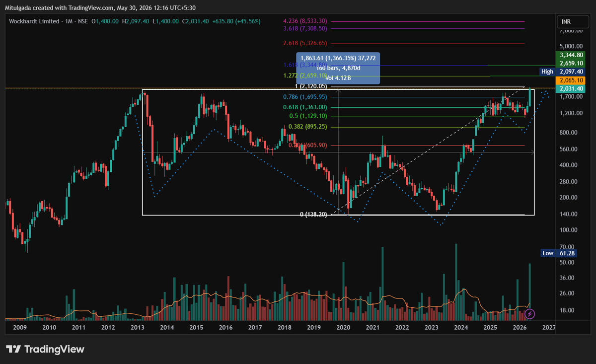The width and height of the screenshot is (596, 364).
Task: Click the 100.00 price axis label
Action: point(570,230)
